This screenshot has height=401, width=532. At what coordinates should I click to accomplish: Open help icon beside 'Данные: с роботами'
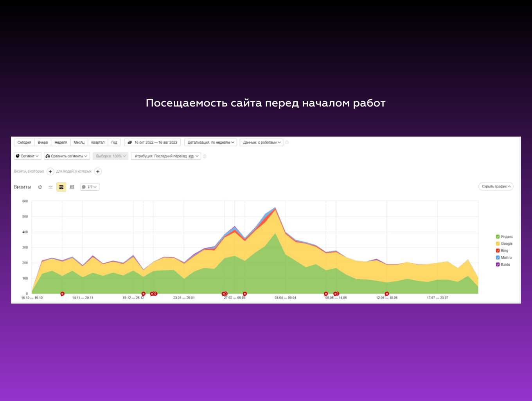[287, 143]
